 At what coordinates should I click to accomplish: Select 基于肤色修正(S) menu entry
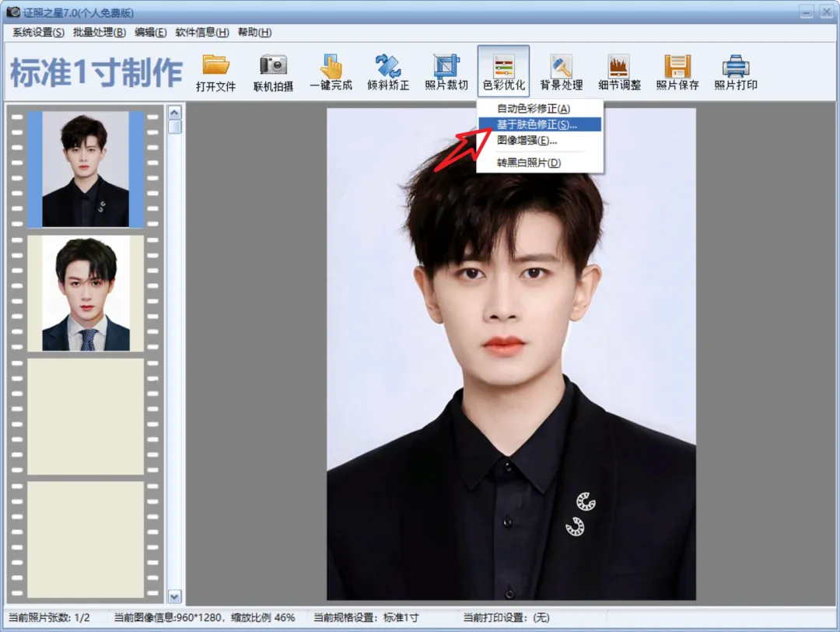537,124
